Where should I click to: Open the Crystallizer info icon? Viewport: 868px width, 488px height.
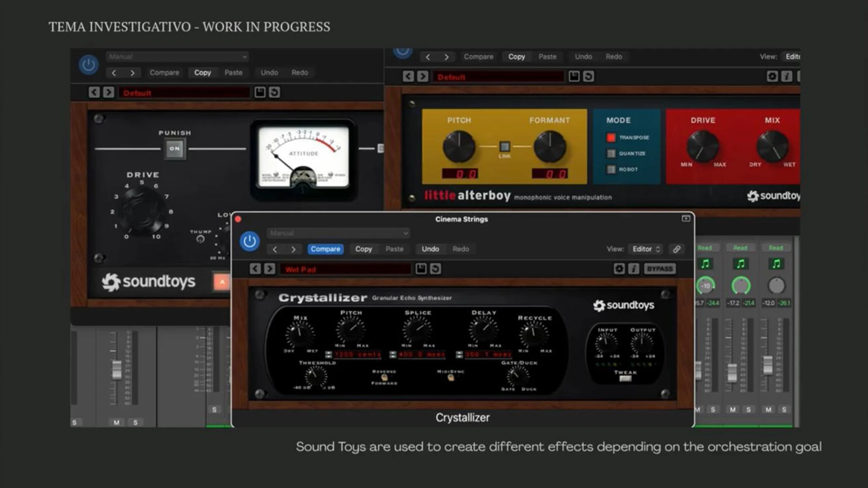634,269
